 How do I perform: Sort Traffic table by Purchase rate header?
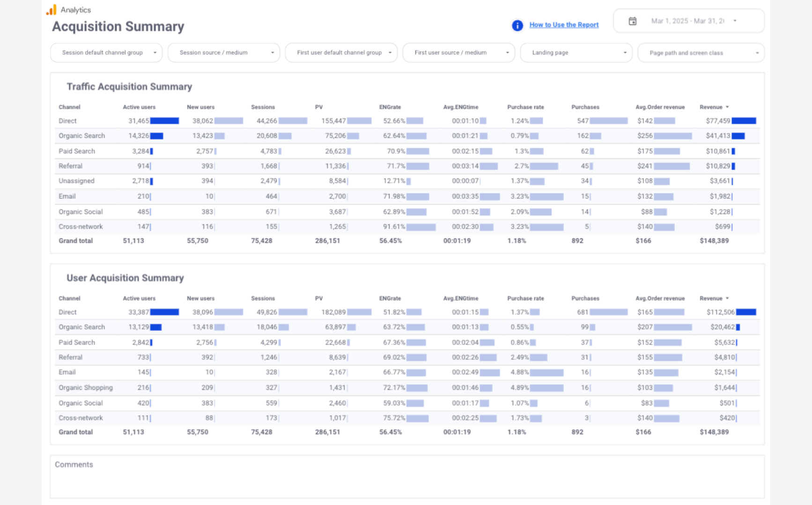525,107
